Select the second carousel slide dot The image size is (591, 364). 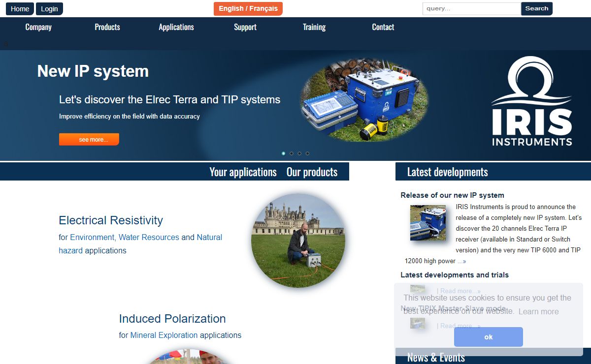[292, 153]
